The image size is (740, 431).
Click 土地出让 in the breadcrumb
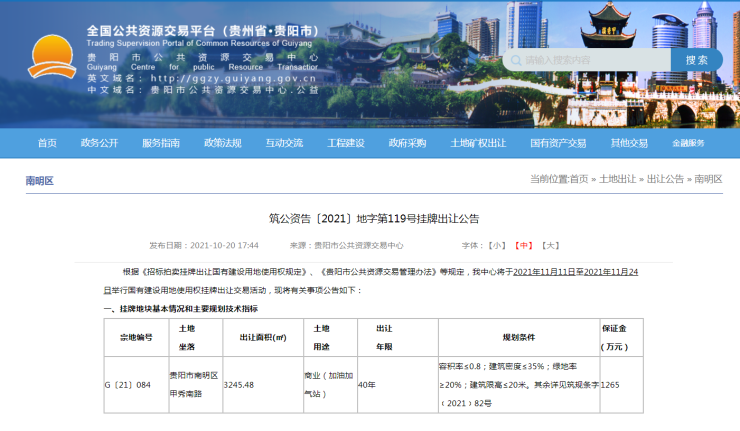(x=617, y=179)
